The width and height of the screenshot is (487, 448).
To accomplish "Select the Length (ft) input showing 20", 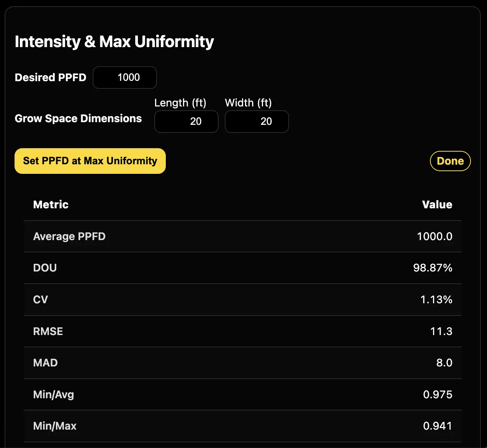I will pyautogui.click(x=186, y=121).
